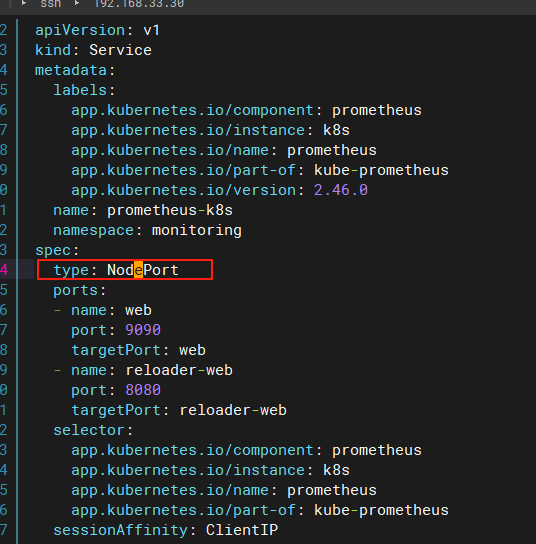Place cursor on 'spec:' key

tap(57, 250)
